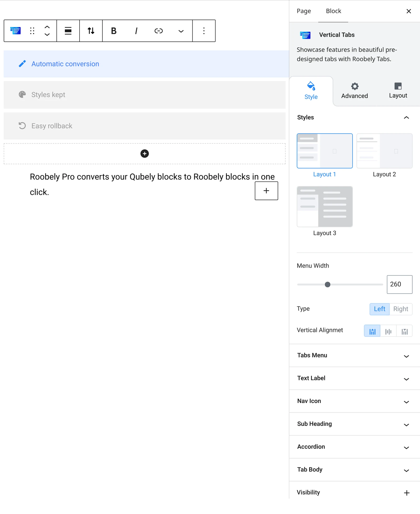Expand the Sub Heading panel
Screen dimensions: 420x514
(355, 424)
